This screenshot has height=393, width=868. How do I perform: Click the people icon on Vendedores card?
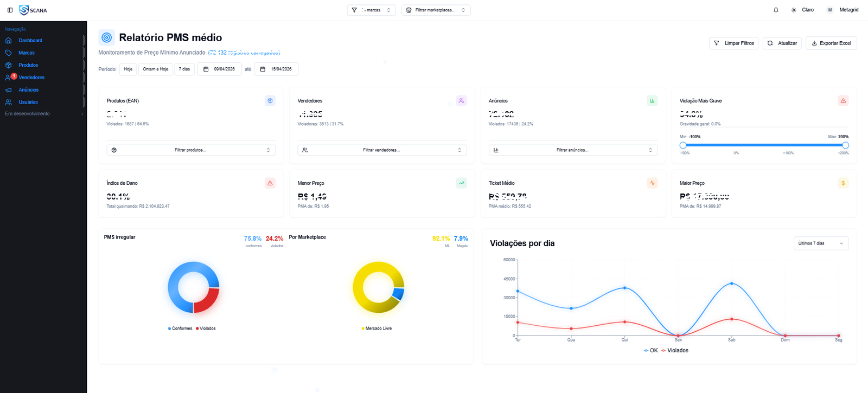tap(461, 101)
